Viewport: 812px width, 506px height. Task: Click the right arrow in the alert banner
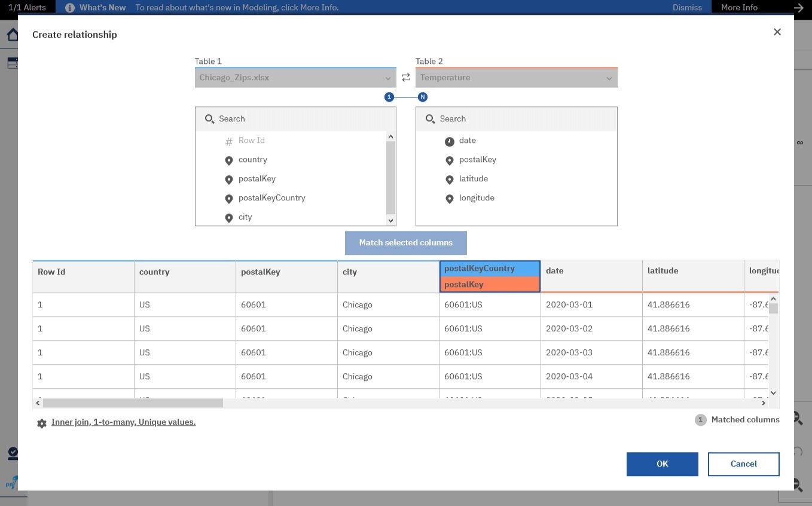coord(798,7)
